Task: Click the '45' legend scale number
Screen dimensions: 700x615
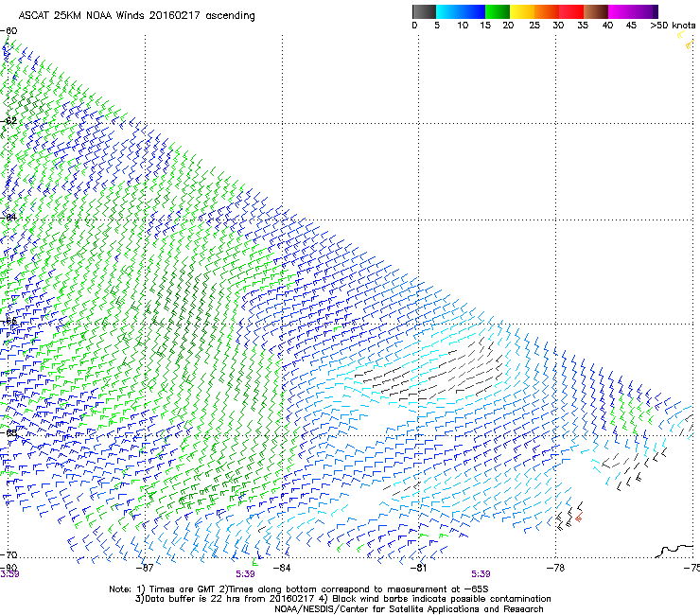Action: (x=631, y=25)
